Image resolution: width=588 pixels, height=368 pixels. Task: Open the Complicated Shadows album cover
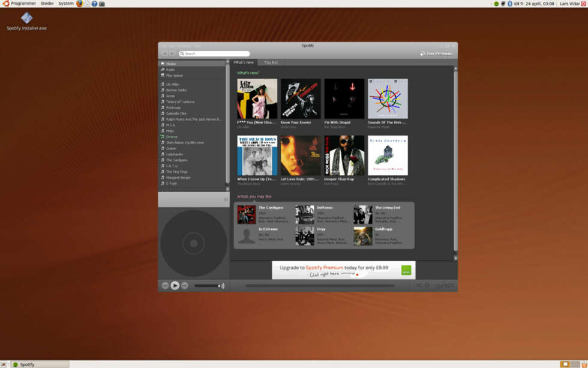(388, 155)
